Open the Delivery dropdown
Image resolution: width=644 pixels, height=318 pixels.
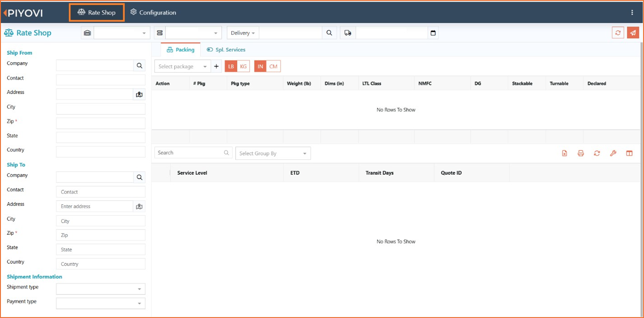coord(243,33)
